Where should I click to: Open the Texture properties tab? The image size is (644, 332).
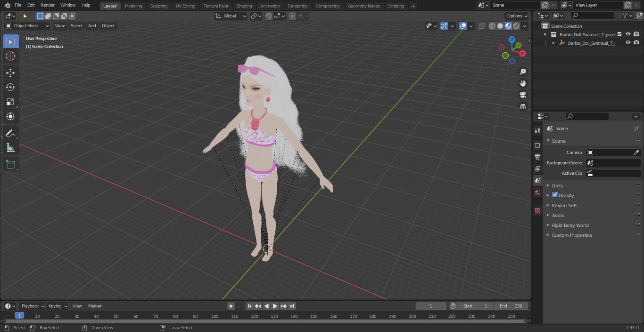click(537, 211)
